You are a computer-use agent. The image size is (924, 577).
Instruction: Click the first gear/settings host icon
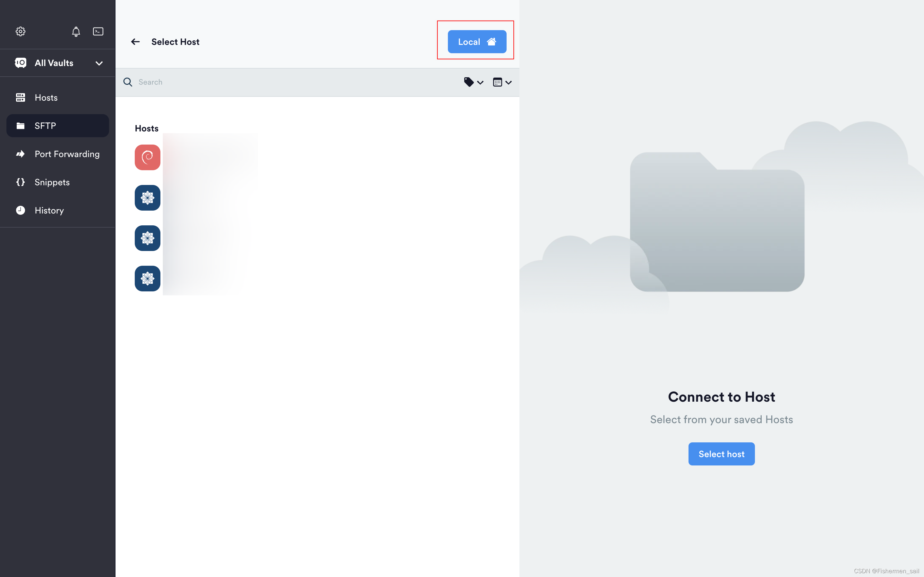(147, 197)
